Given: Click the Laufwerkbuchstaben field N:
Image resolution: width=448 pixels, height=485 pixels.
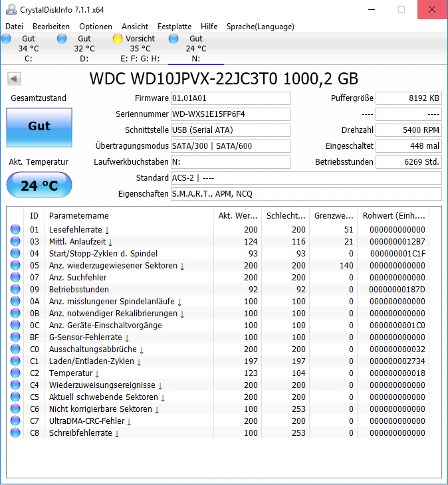Looking at the screenshot, I should tap(231, 162).
